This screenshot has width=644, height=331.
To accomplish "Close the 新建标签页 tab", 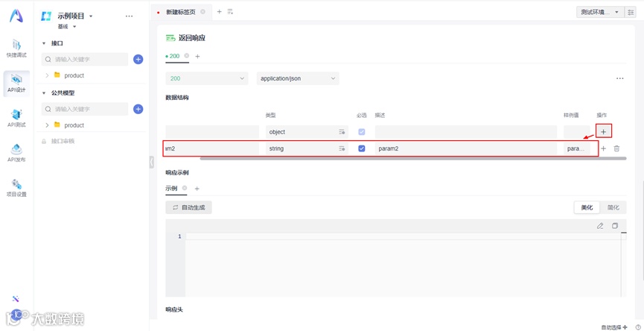I will pos(203,12).
